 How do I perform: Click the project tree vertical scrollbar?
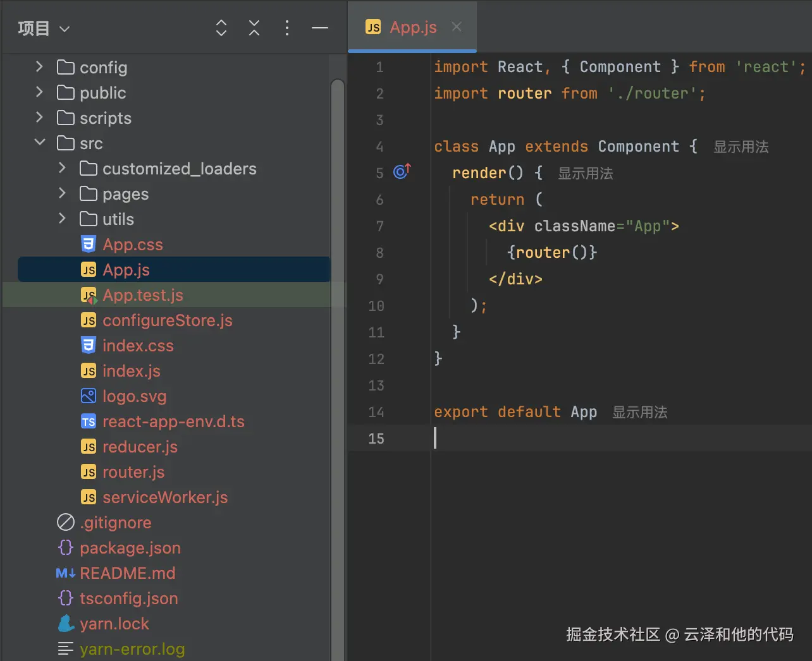(x=338, y=190)
